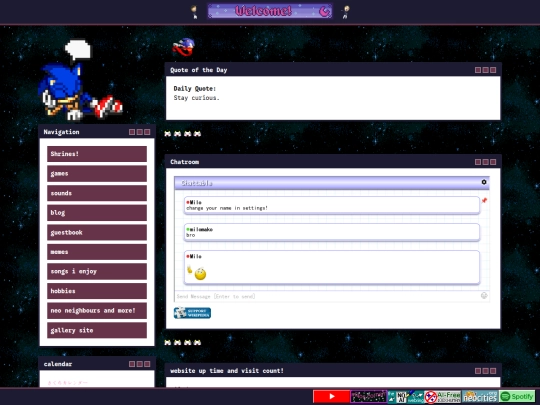
Task: Open the emoji picker in chat input
Action: coord(484,295)
